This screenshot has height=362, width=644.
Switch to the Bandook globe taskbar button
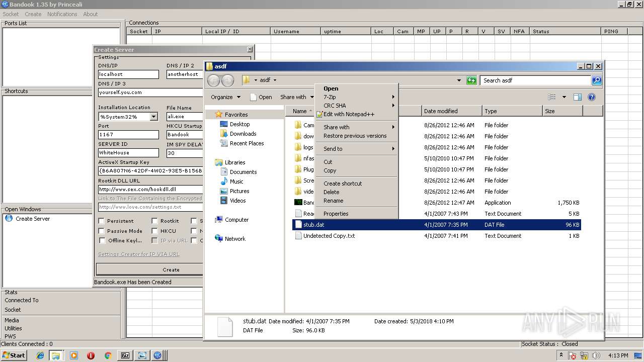(x=157, y=355)
